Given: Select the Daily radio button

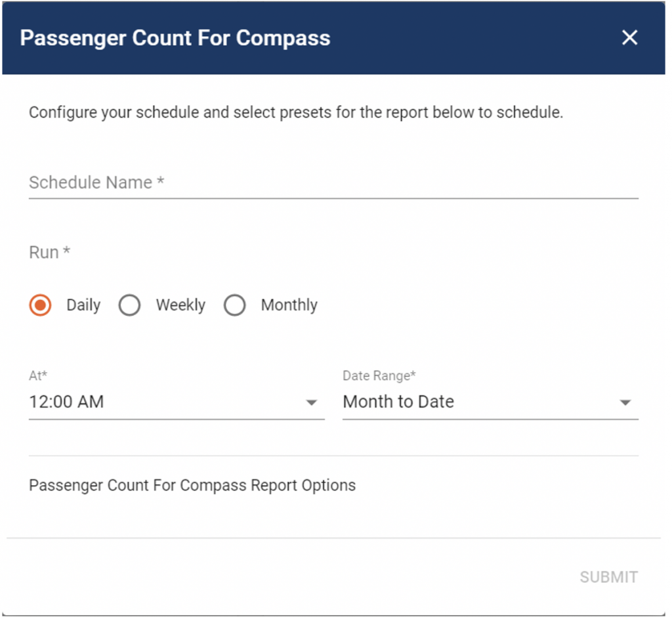Looking at the screenshot, I should click(x=39, y=305).
